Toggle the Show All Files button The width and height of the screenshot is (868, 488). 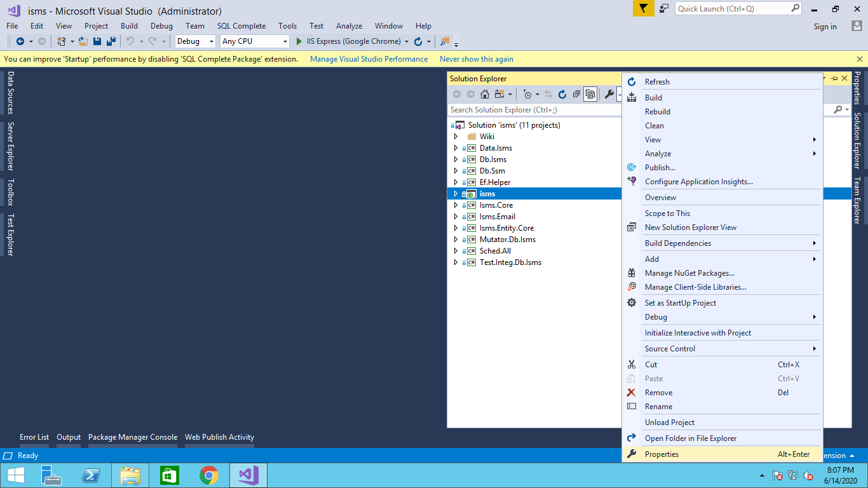pyautogui.click(x=590, y=94)
